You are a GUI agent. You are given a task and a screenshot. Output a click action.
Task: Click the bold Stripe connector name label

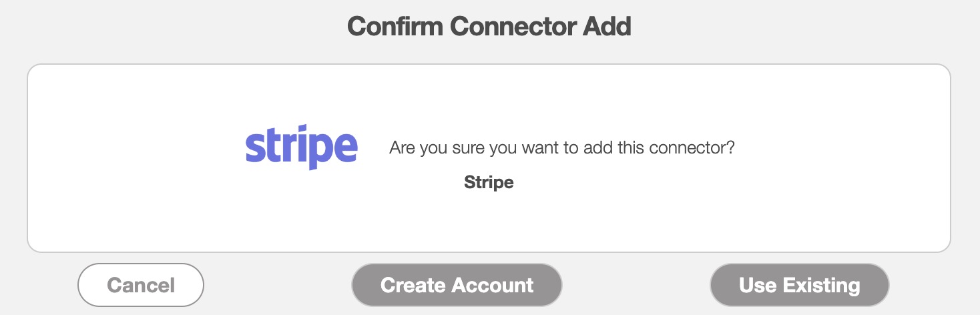click(489, 182)
